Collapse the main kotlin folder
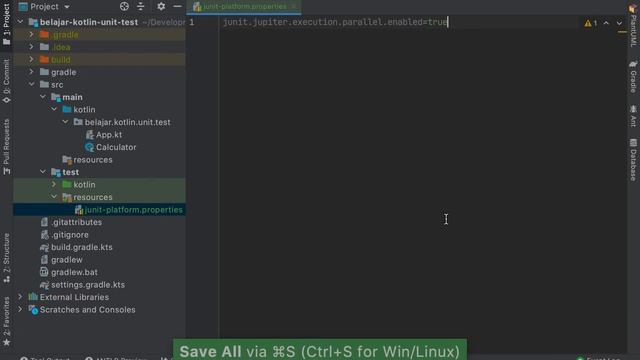Viewport: 640px width, 360px height. pyautogui.click(x=54, y=109)
